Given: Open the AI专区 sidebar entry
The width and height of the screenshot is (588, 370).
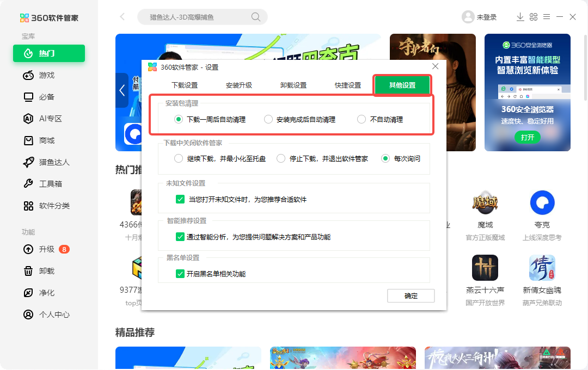Looking at the screenshot, I should click(43, 119).
